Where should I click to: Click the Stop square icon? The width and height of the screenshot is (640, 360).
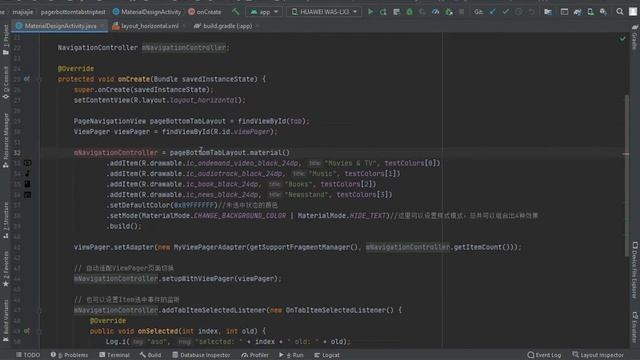pyautogui.click(x=462, y=12)
